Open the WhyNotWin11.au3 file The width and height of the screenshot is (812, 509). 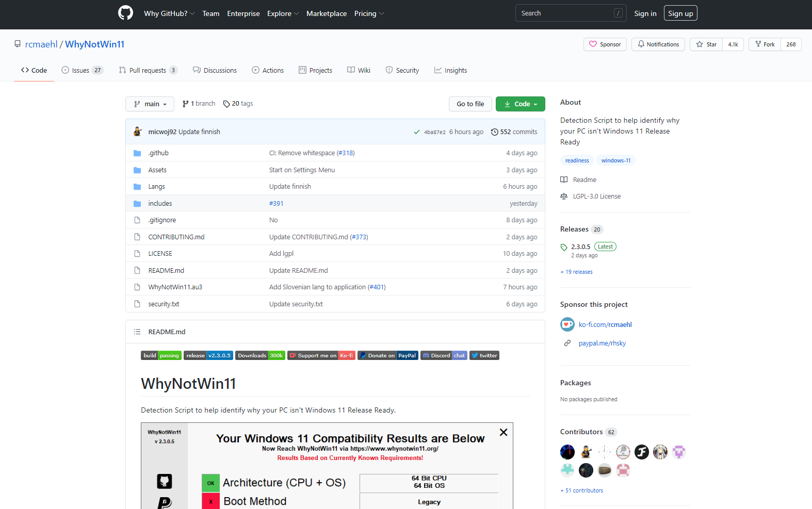pyautogui.click(x=175, y=287)
